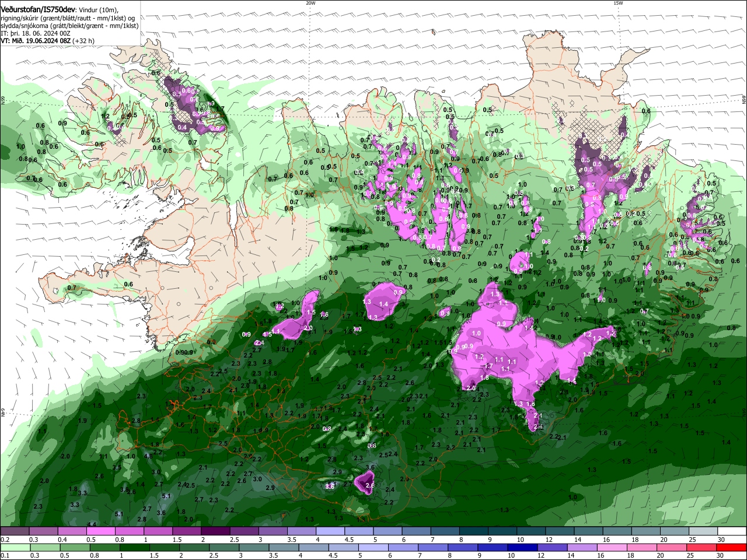Viewport: 747px width, 560px height.
Task: Click the 'IT: þri. 18. 06. 2024 00Z' line
Action: (36, 33)
